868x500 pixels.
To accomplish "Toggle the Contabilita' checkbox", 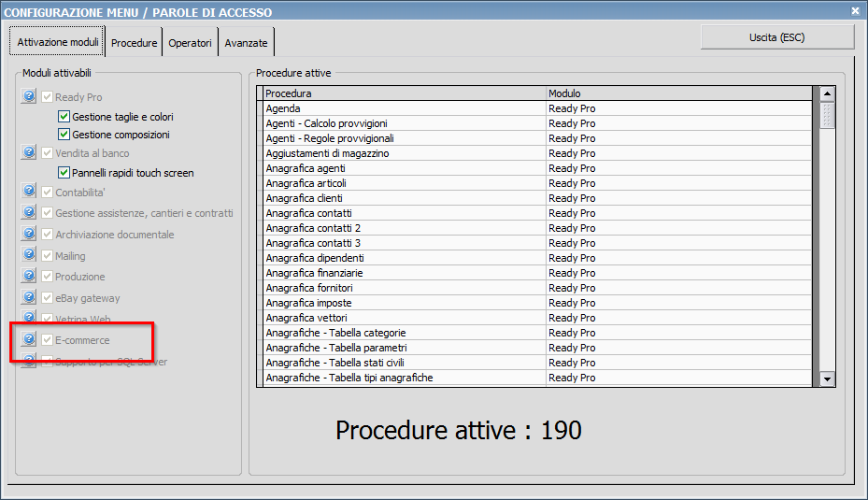I will click(x=47, y=193).
